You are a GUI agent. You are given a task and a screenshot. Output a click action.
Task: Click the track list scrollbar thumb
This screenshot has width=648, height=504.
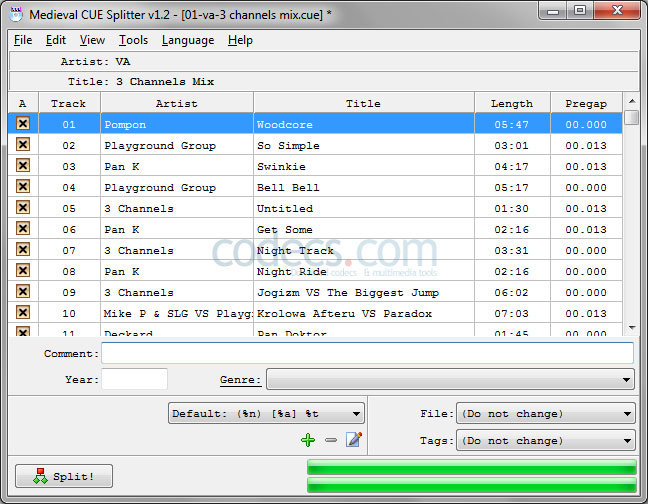pos(631,117)
